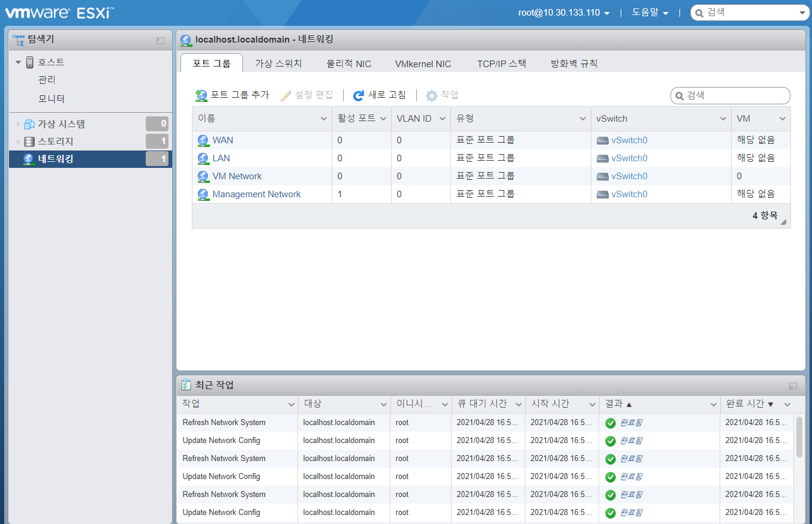The width and height of the screenshot is (812, 524).
Task: Minimize the 최근 작업 panel
Action: click(x=793, y=386)
